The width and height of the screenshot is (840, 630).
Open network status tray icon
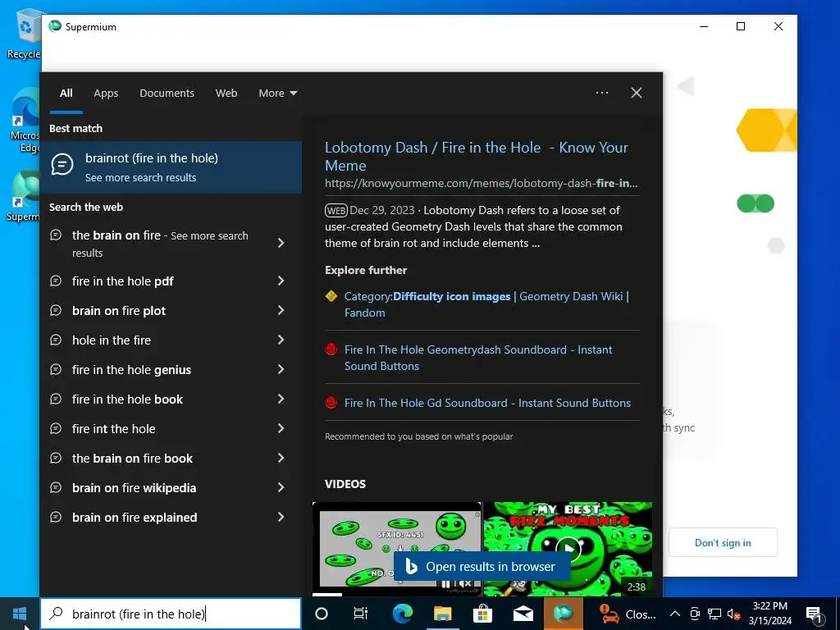pos(714,614)
